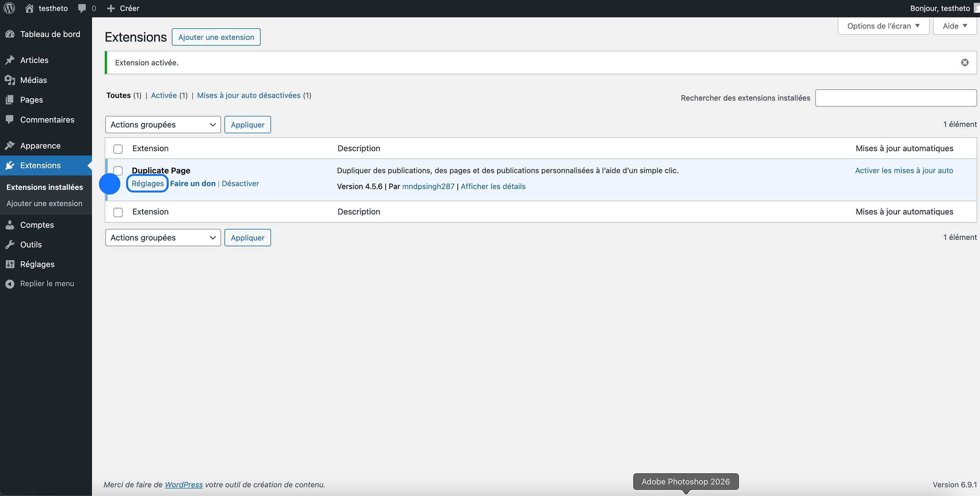980x496 pixels.
Task: Click Ajouter une extension button
Action: (216, 37)
